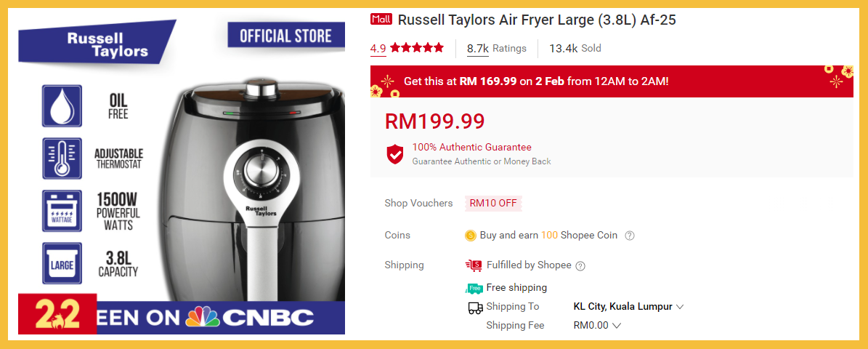Open the 8.7k Ratings link
868x349 pixels.
pos(497,48)
